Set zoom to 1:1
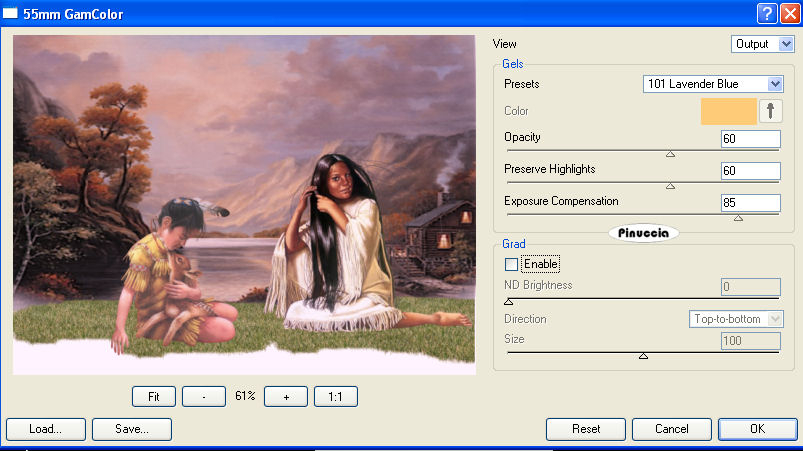 [335, 397]
